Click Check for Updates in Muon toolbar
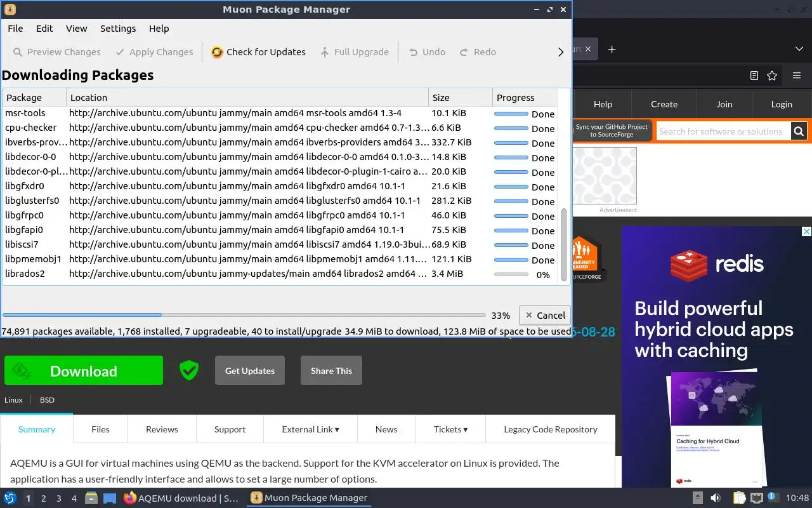Viewport: 812px width, 508px height. pos(258,52)
